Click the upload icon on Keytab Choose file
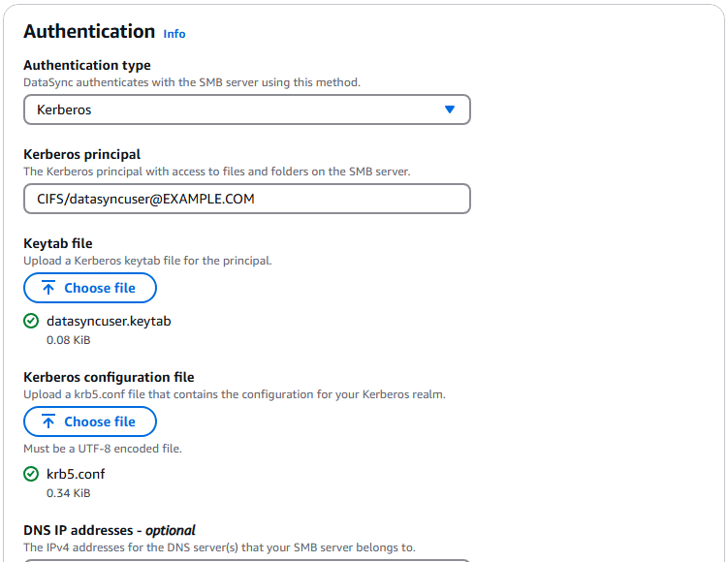The width and height of the screenshot is (728, 562). tap(48, 288)
